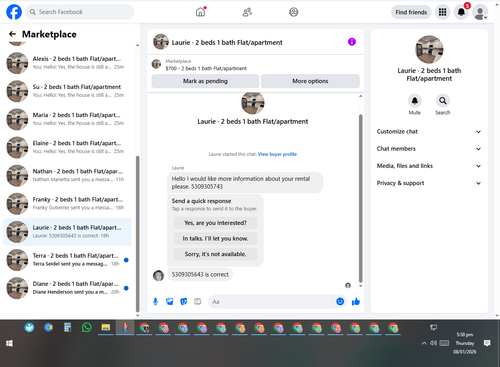
Task: Expand the Chat members section
Action: 429,149
